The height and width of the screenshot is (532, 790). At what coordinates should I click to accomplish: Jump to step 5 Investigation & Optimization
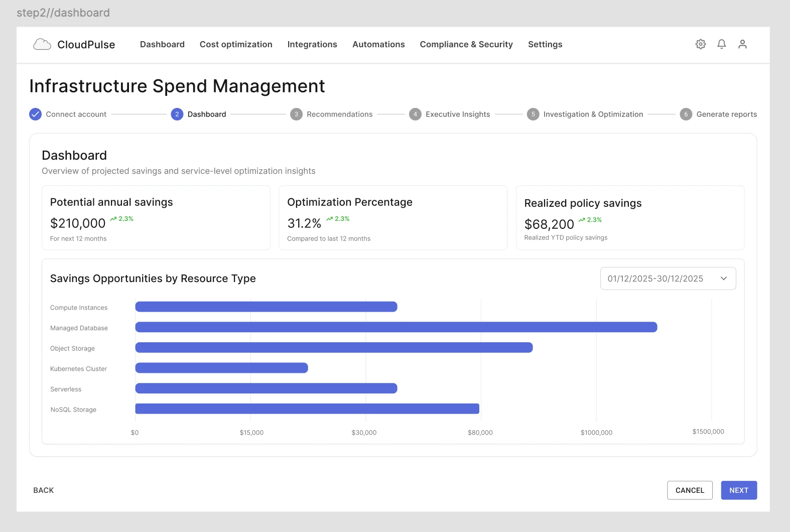click(x=585, y=114)
